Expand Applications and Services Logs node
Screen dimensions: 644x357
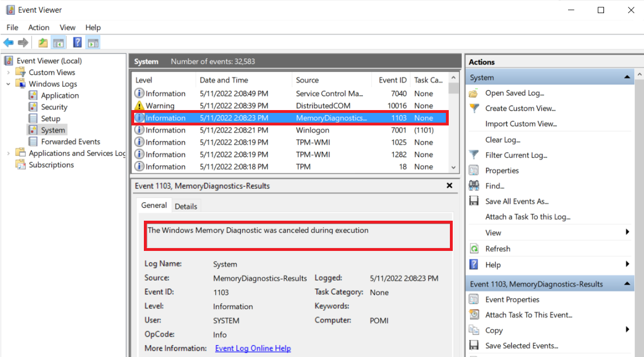[8, 153]
